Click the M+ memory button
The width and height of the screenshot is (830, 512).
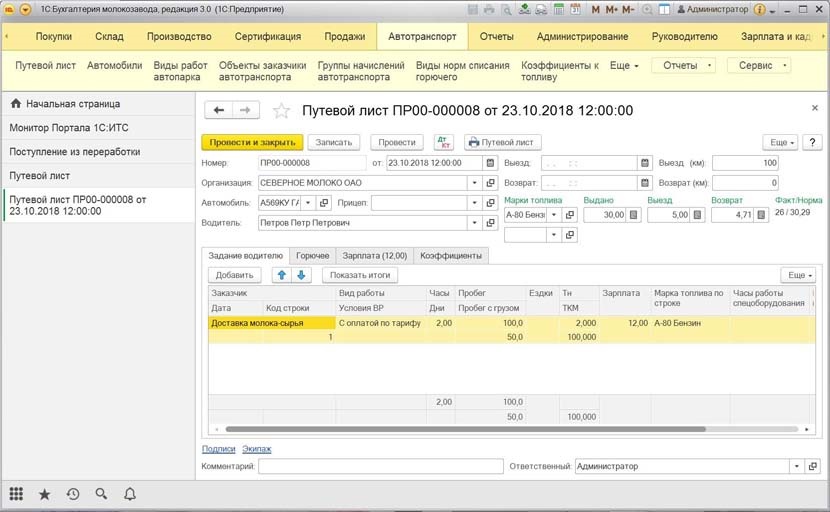612,10
